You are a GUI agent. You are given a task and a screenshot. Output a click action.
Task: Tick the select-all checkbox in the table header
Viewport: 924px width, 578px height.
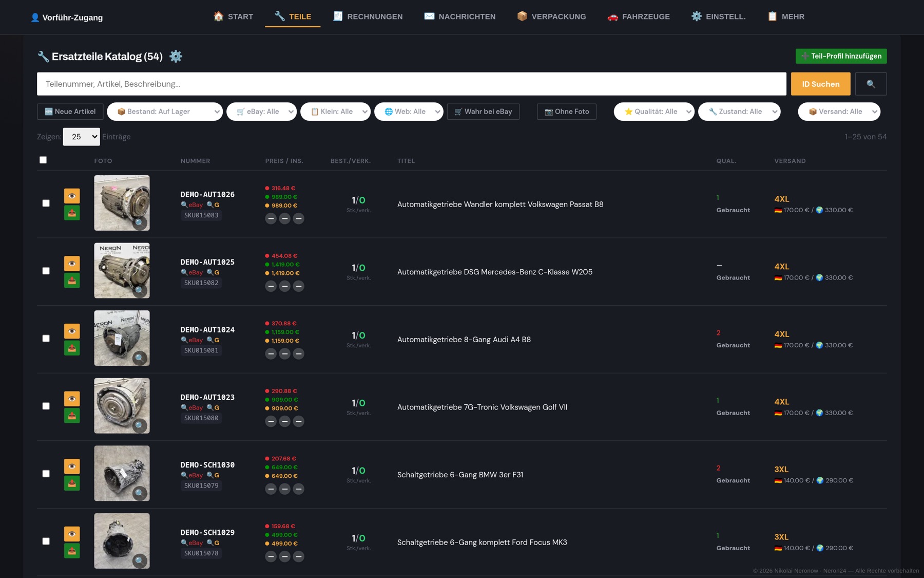tap(43, 160)
